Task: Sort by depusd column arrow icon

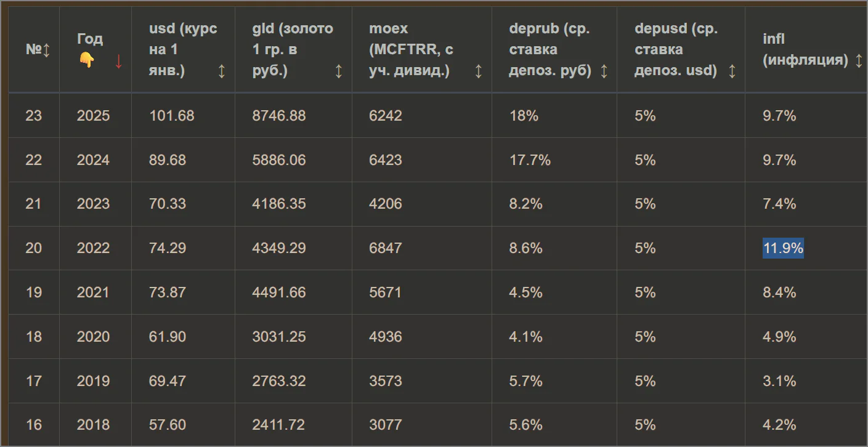Action: click(x=732, y=71)
